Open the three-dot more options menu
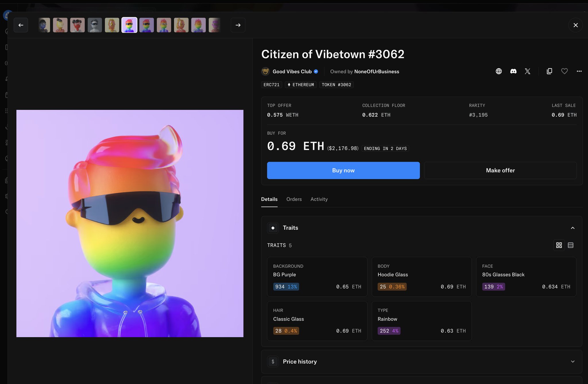Screen dimensions: 588x384 [579, 71]
